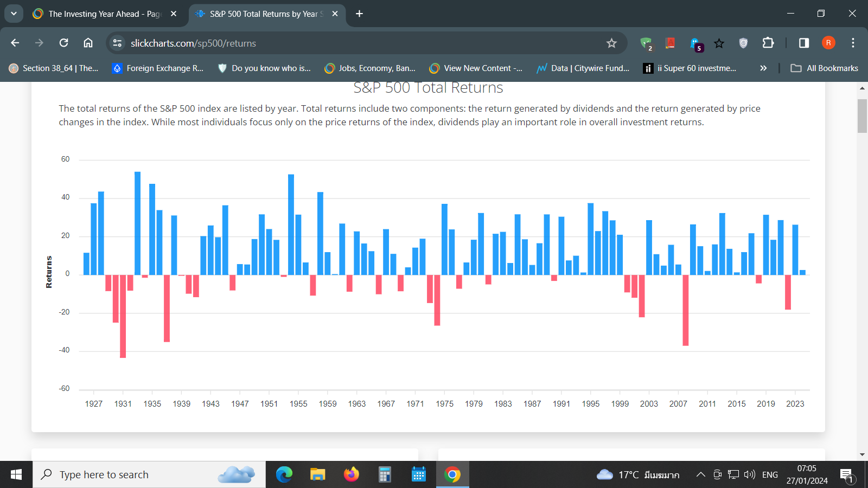The width and height of the screenshot is (868, 488).
Task: Open a new browser tab
Action: [x=359, y=14]
